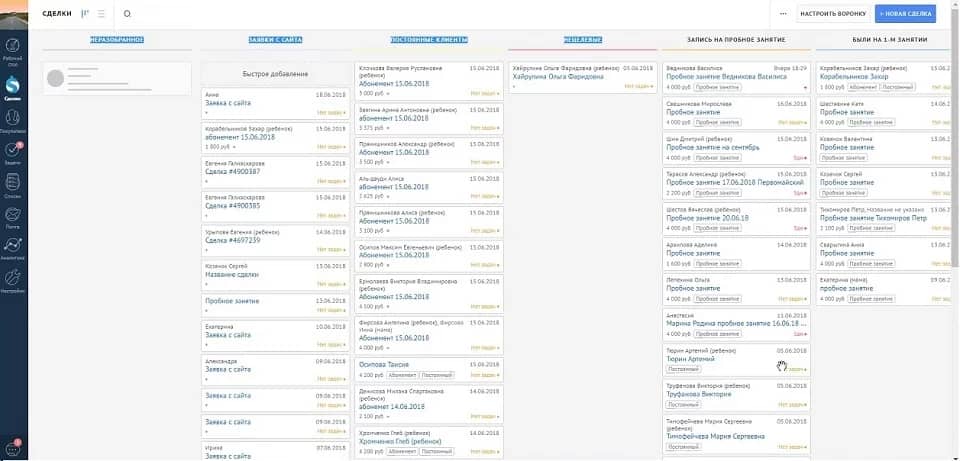Open the Тюрин Артемий deal title

690,359
